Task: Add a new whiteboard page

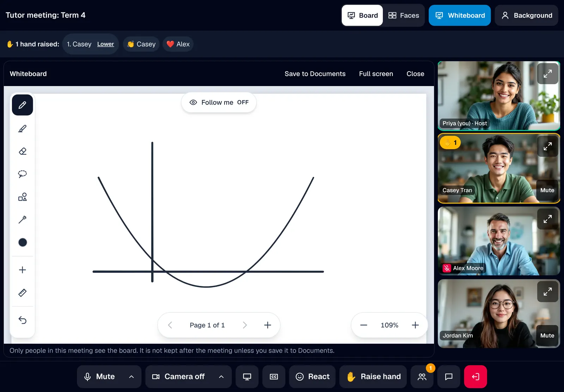Action: (268, 325)
